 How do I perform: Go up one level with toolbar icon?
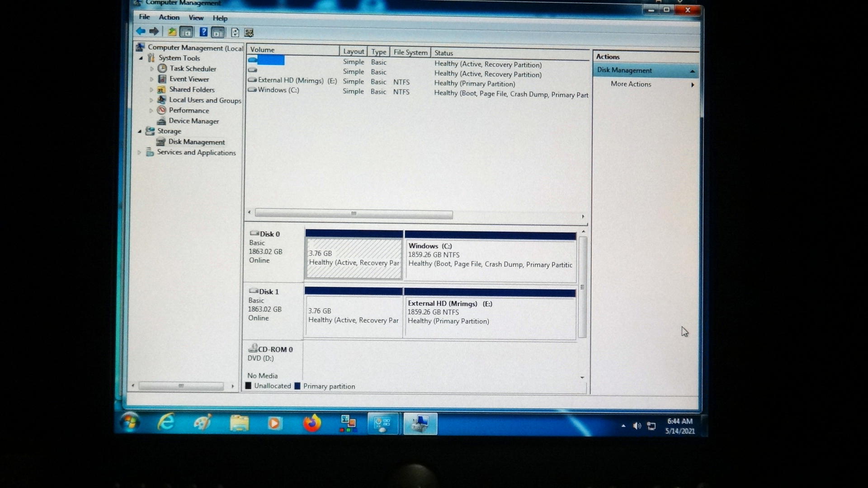coord(172,32)
